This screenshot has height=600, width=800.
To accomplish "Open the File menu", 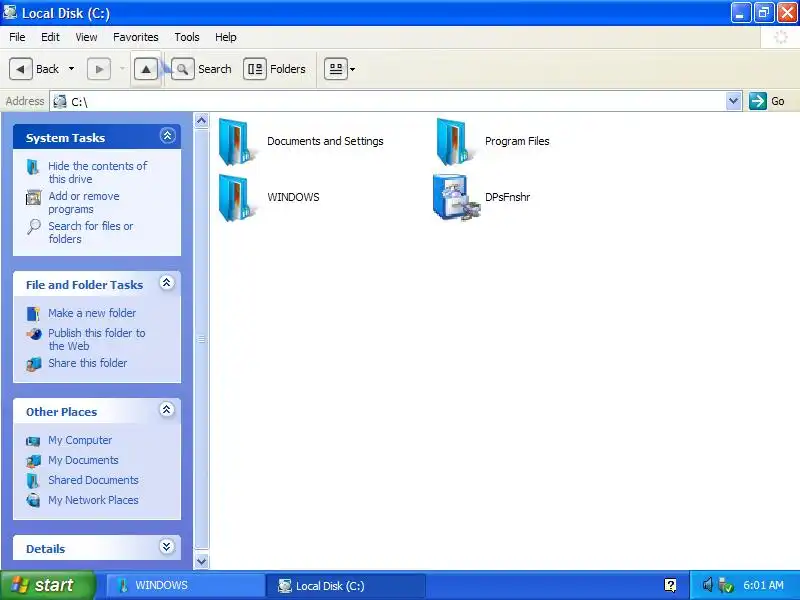I will click(17, 37).
